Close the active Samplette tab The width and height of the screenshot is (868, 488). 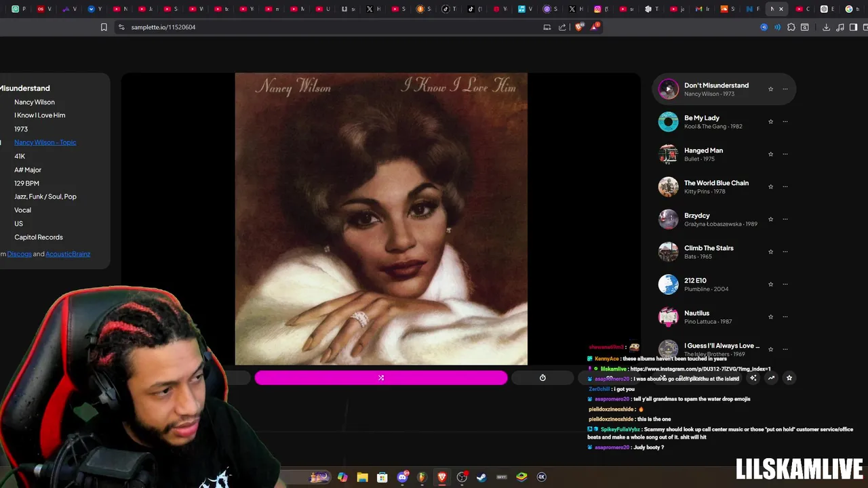[x=781, y=9]
